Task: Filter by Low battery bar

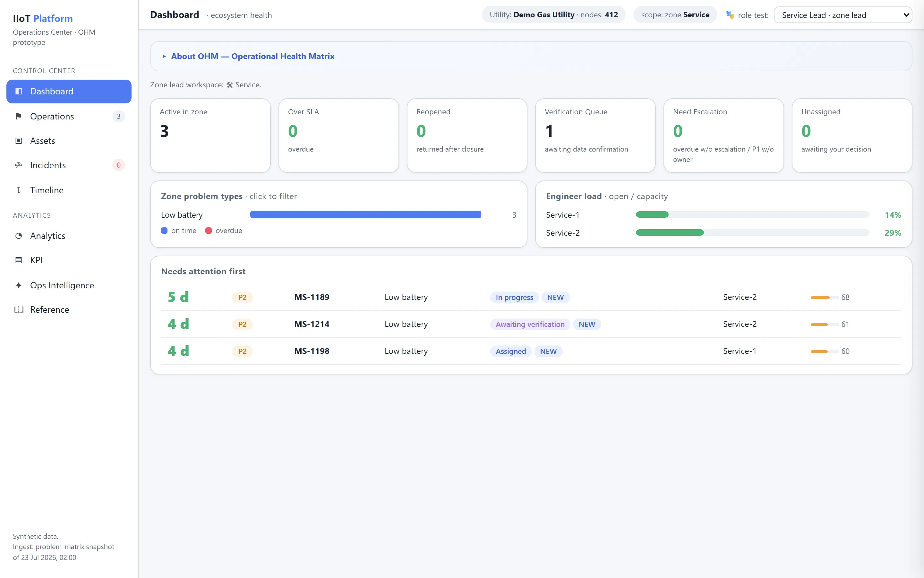Action: pyautogui.click(x=365, y=215)
